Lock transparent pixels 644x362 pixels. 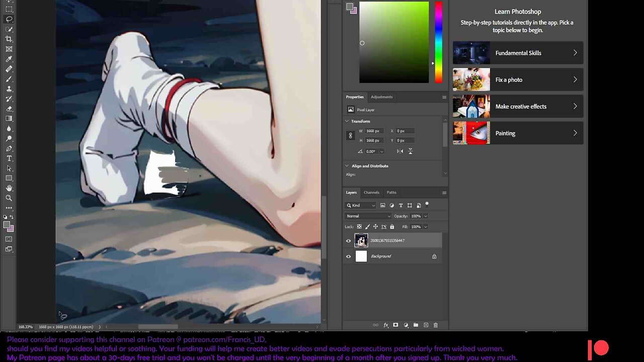click(359, 227)
